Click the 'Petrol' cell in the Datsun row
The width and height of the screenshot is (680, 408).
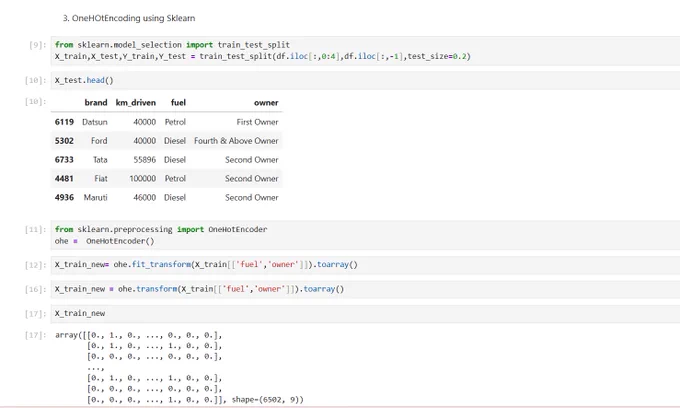click(x=175, y=122)
